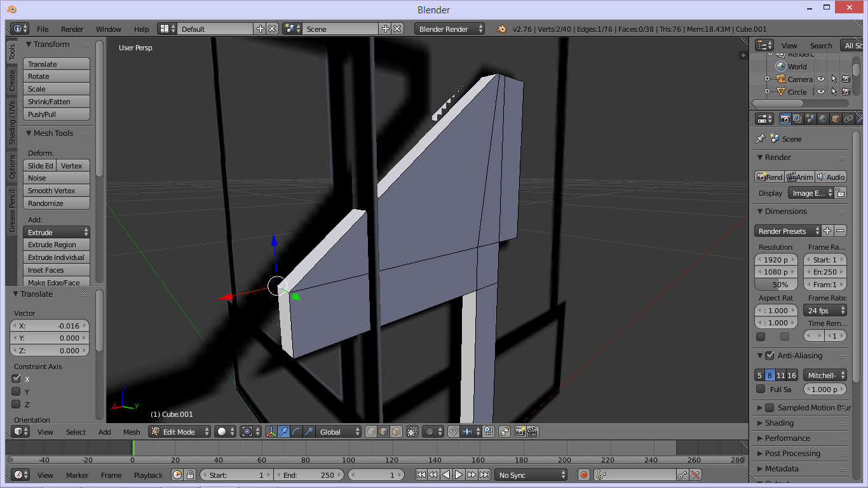Toggle limit selection to visible

[412, 431]
